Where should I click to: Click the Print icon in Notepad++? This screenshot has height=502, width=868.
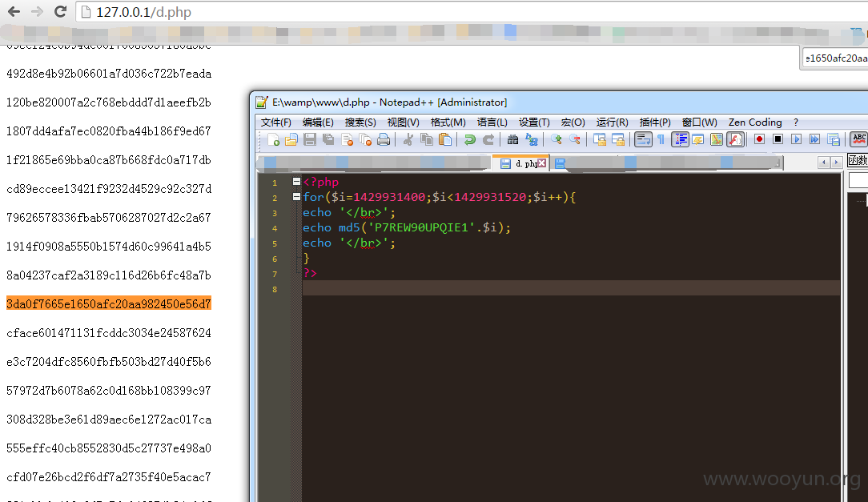tap(384, 139)
